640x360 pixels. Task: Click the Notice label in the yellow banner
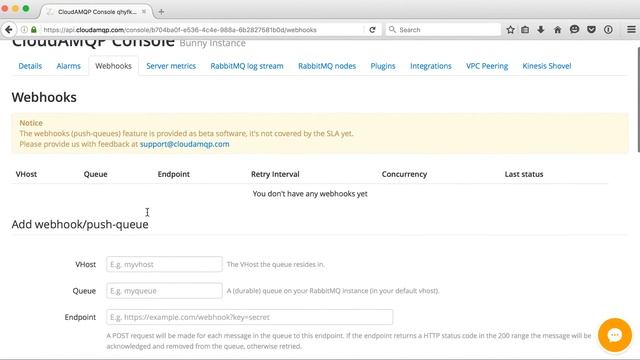31,123
